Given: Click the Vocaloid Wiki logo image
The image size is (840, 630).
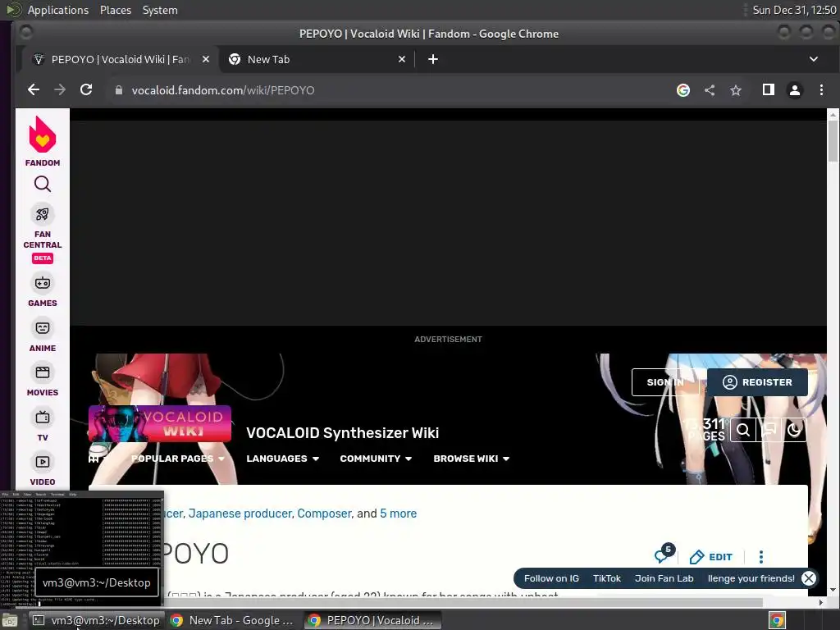Looking at the screenshot, I should (160, 424).
